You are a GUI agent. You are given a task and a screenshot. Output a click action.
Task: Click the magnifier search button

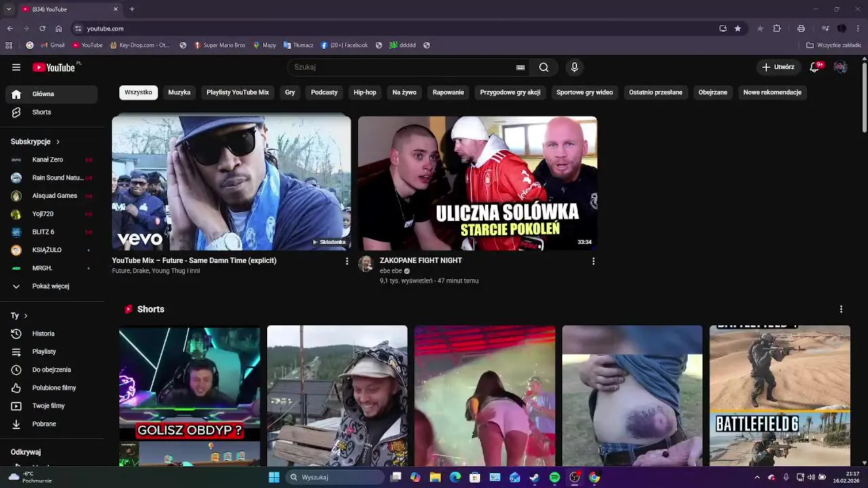(x=544, y=67)
